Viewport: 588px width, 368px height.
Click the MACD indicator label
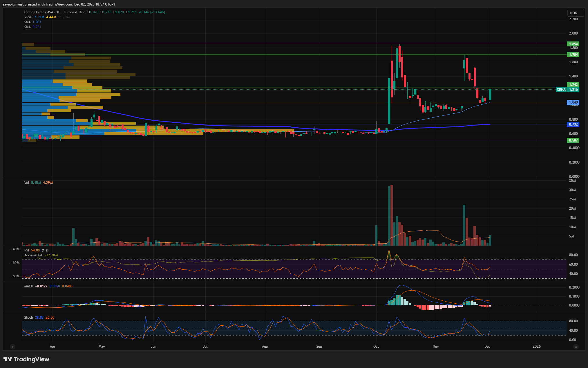click(29, 286)
